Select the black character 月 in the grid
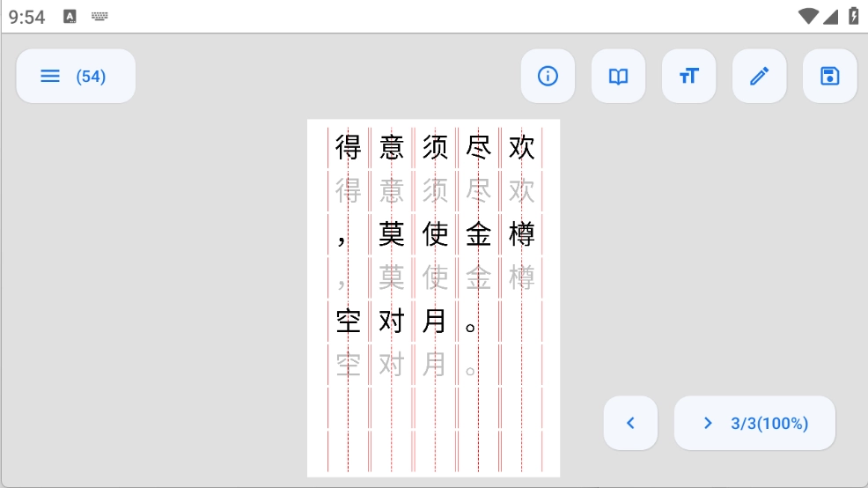Viewport: 868px width, 488px height. (x=435, y=322)
